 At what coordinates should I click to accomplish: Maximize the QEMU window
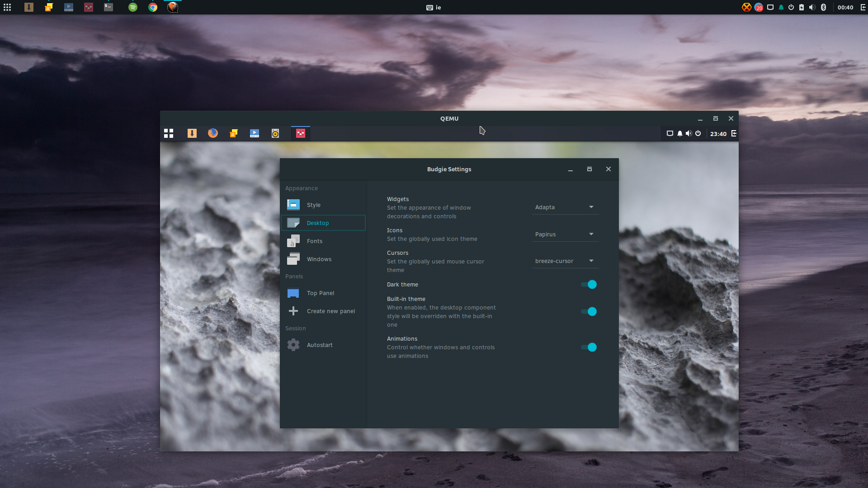pos(716,118)
